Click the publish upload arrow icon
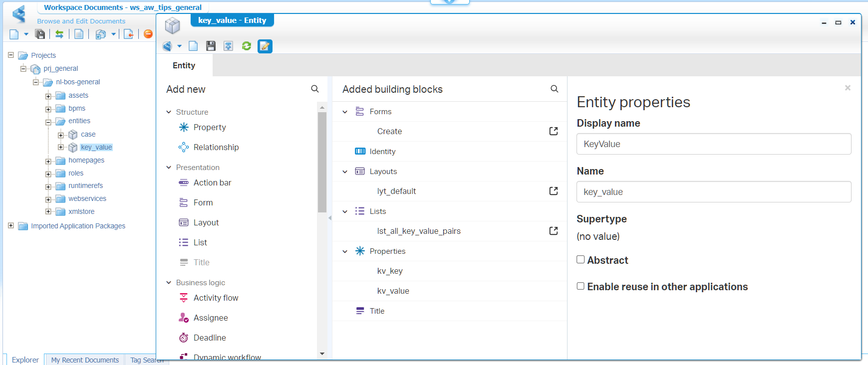The height and width of the screenshot is (365, 868). pyautogui.click(x=228, y=46)
